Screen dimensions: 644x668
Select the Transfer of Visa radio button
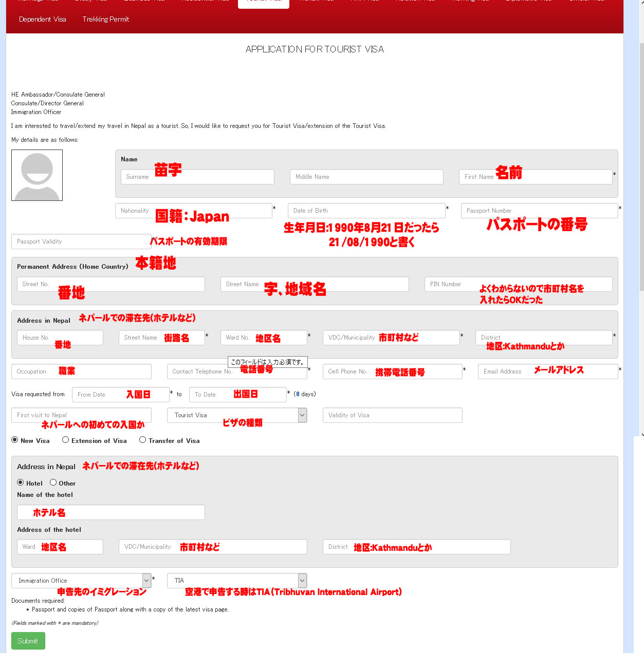point(143,440)
